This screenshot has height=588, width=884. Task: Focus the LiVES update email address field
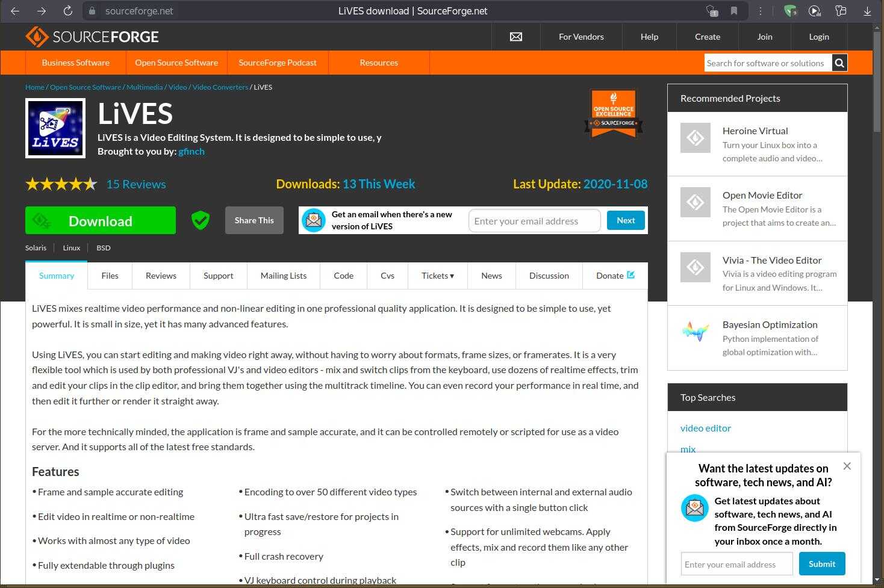pyautogui.click(x=534, y=221)
